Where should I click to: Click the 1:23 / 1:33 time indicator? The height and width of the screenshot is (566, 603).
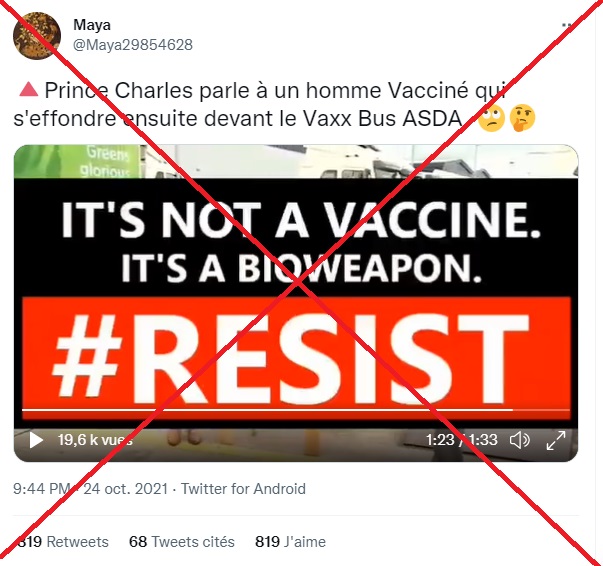point(461,440)
